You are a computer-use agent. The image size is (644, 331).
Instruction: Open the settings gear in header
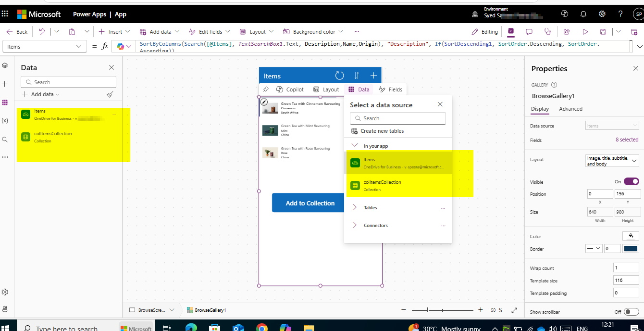602,14
